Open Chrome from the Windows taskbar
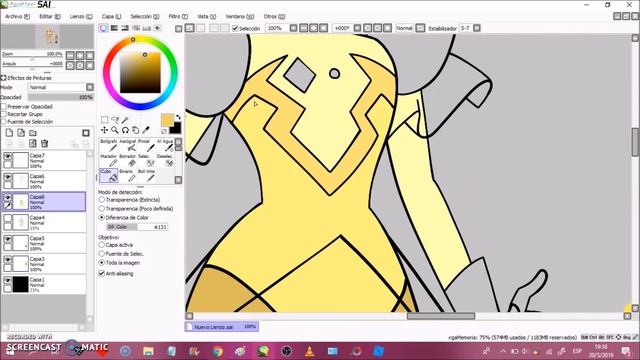 (x=217, y=351)
